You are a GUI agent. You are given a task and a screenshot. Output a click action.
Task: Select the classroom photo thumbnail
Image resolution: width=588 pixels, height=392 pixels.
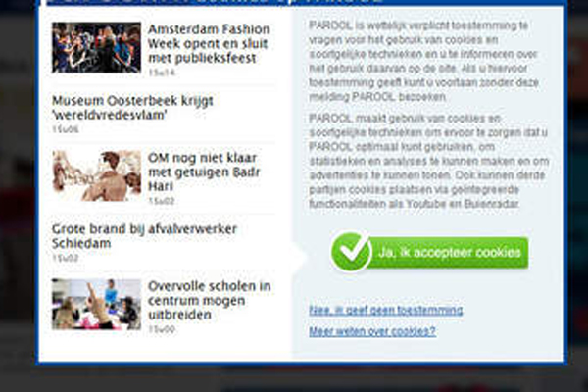point(96,304)
